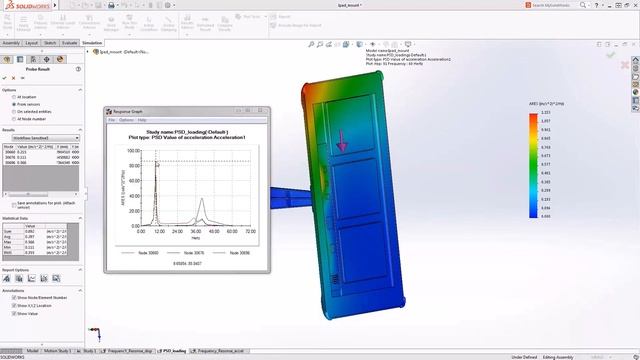640x360 pixels.
Task: Switch to the PropertyManager tab icon
Action: [x=20, y=59]
